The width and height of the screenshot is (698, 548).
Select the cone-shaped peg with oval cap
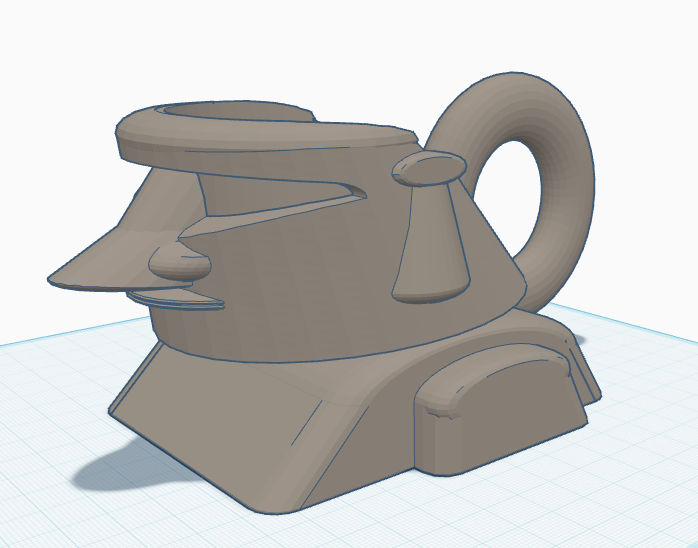click(431, 227)
